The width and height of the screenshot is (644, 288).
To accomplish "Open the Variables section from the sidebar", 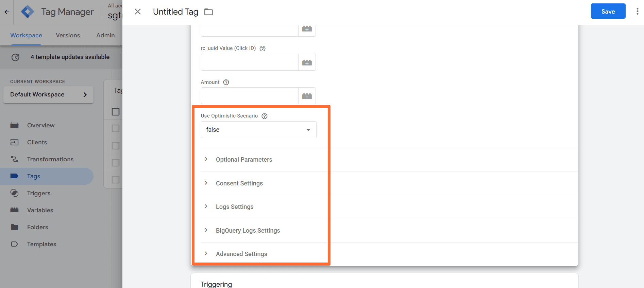I will (x=40, y=210).
